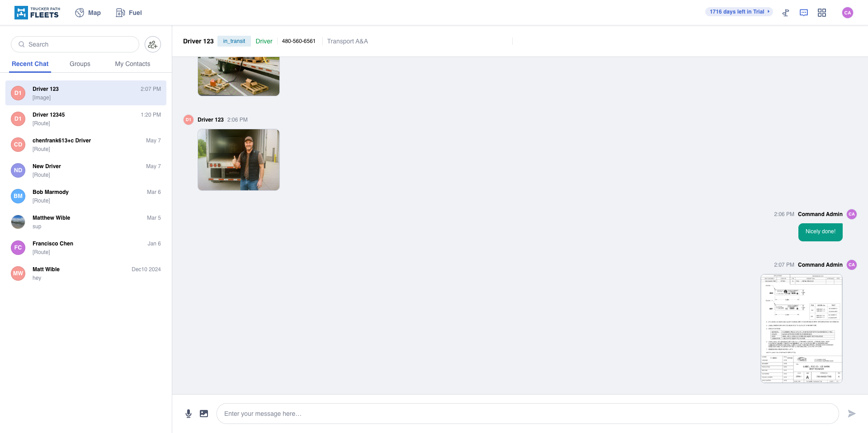Click the Driver role link in chat header
The height and width of the screenshot is (433, 868).
264,41
